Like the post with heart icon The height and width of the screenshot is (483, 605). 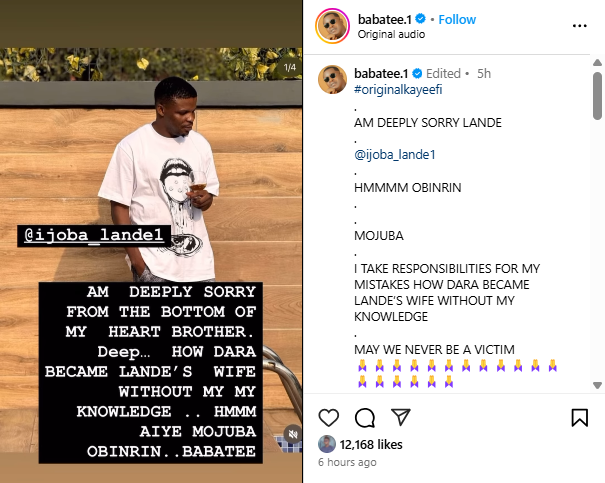[x=328, y=417]
